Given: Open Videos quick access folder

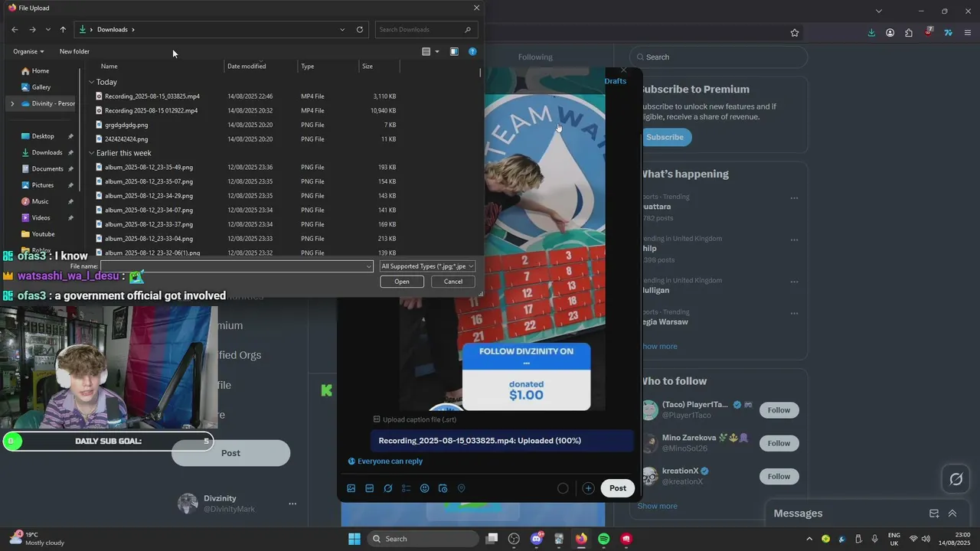Looking at the screenshot, I should click(x=41, y=218).
